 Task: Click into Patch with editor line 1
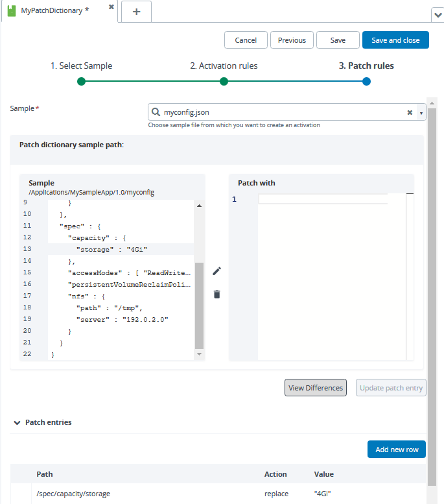[323, 199]
